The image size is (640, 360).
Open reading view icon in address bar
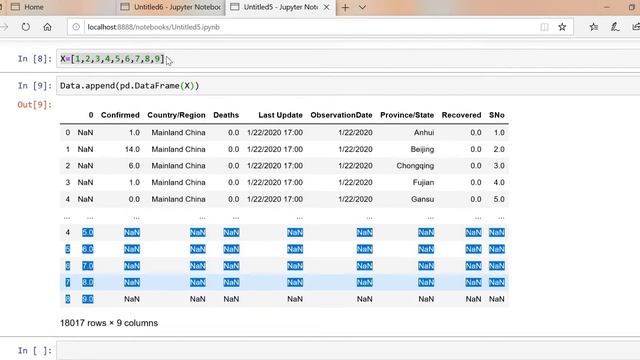pyautogui.click(x=544, y=27)
